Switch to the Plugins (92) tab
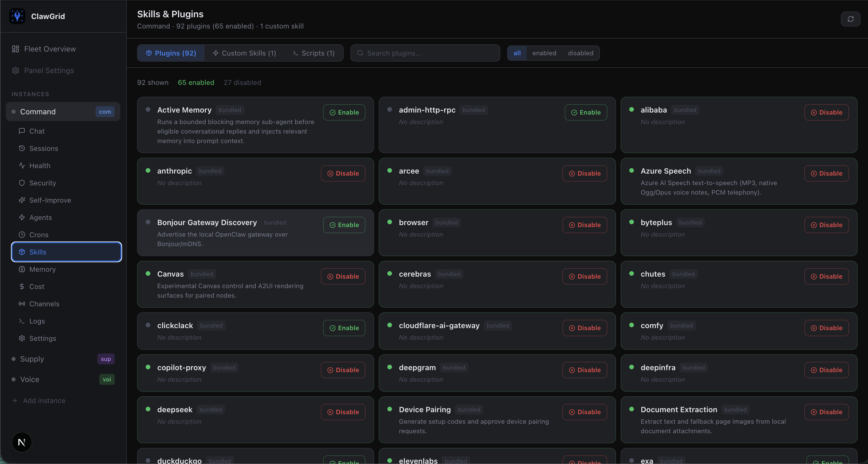The image size is (868, 464). pos(171,53)
